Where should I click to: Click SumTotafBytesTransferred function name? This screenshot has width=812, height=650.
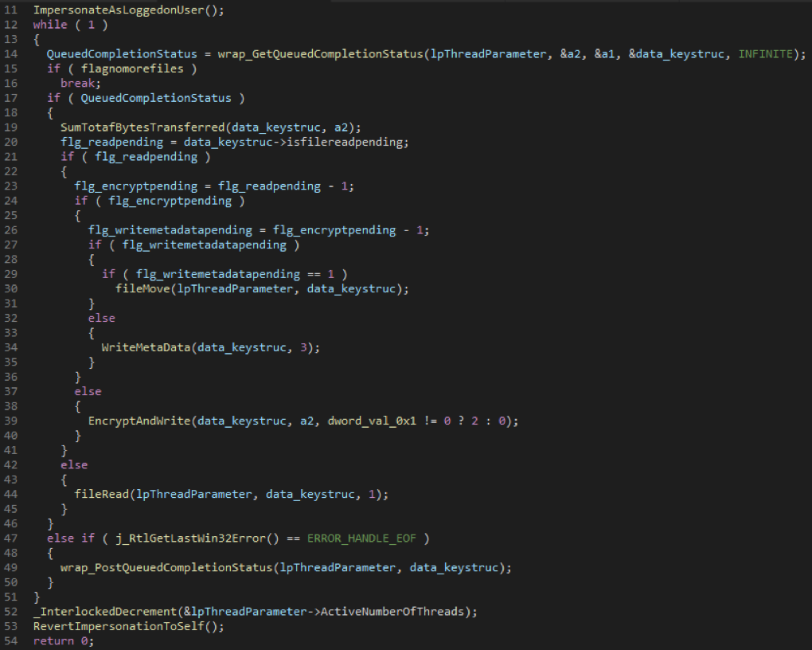click(x=142, y=127)
